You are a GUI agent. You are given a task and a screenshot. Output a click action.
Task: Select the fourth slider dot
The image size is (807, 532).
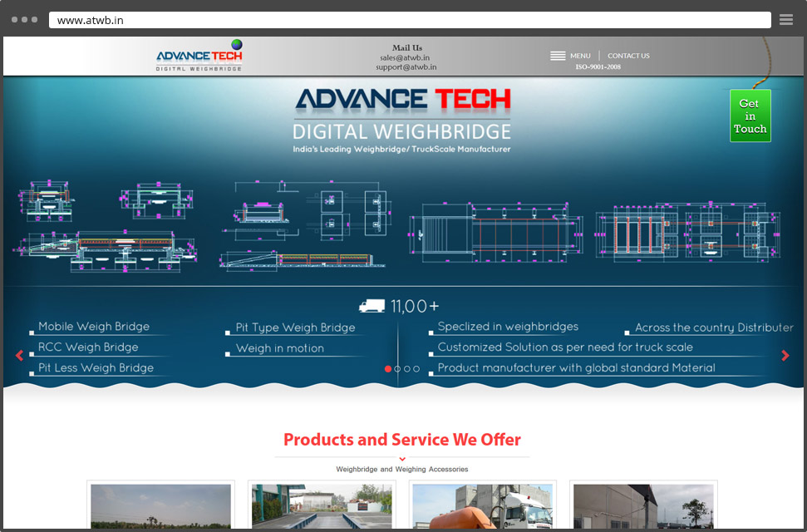[x=416, y=369]
